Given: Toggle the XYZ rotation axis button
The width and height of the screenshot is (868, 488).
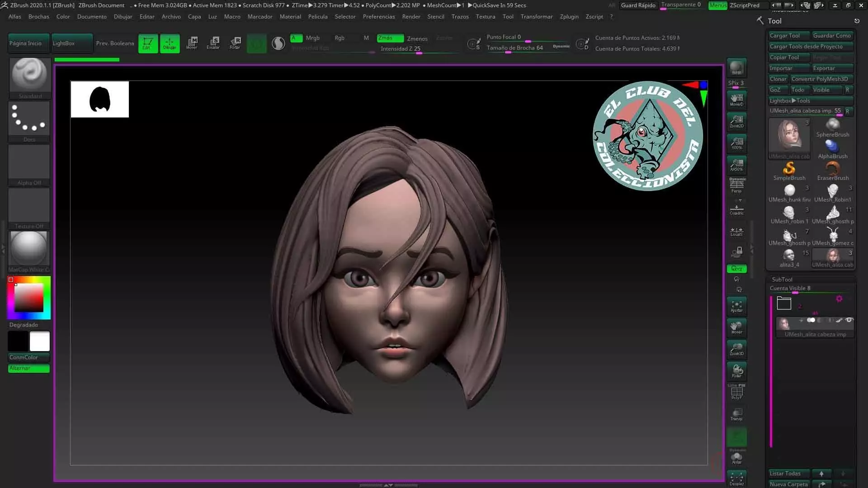Looking at the screenshot, I should (x=736, y=269).
